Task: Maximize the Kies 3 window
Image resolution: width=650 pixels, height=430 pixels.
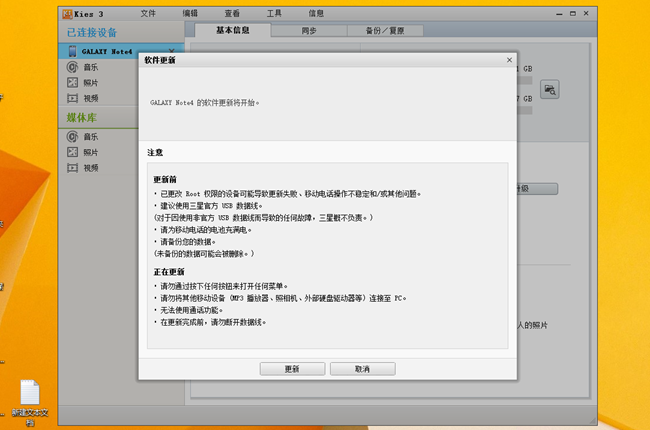Action: tap(573, 14)
